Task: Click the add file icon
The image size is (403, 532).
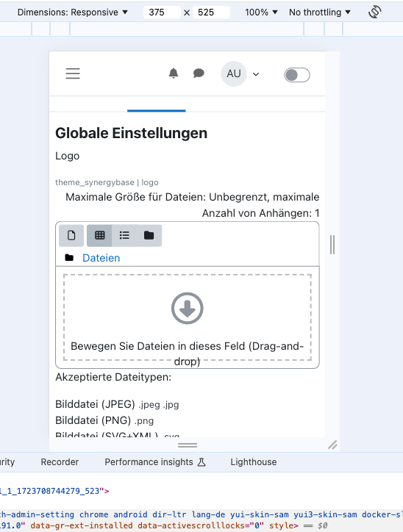Action: pos(71,235)
